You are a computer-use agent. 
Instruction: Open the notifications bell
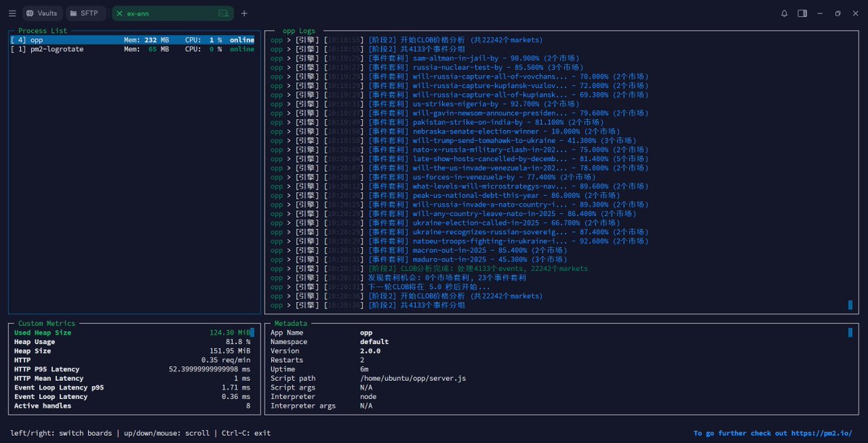pyautogui.click(x=784, y=13)
